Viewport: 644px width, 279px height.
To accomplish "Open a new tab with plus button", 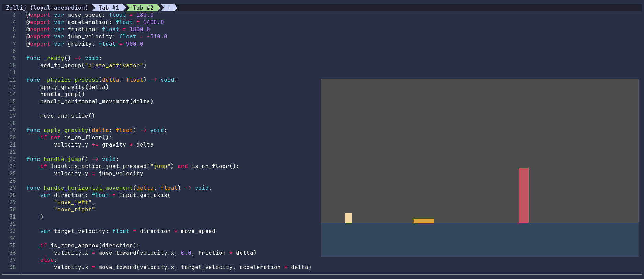I will tap(169, 8).
